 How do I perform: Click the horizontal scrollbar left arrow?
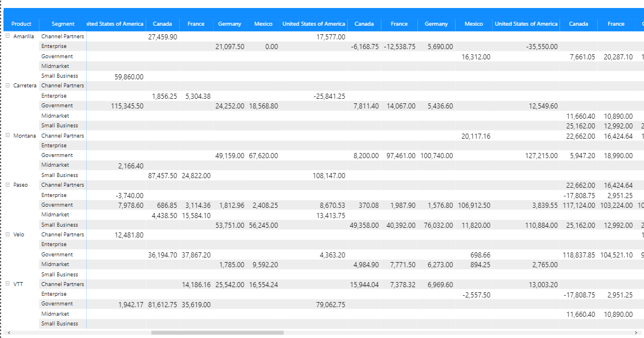pyautogui.click(x=9, y=333)
